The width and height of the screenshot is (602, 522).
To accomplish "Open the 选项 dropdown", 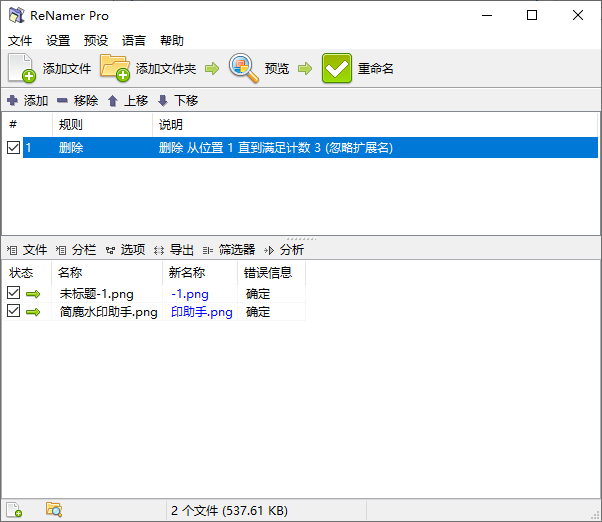I will 126,250.
